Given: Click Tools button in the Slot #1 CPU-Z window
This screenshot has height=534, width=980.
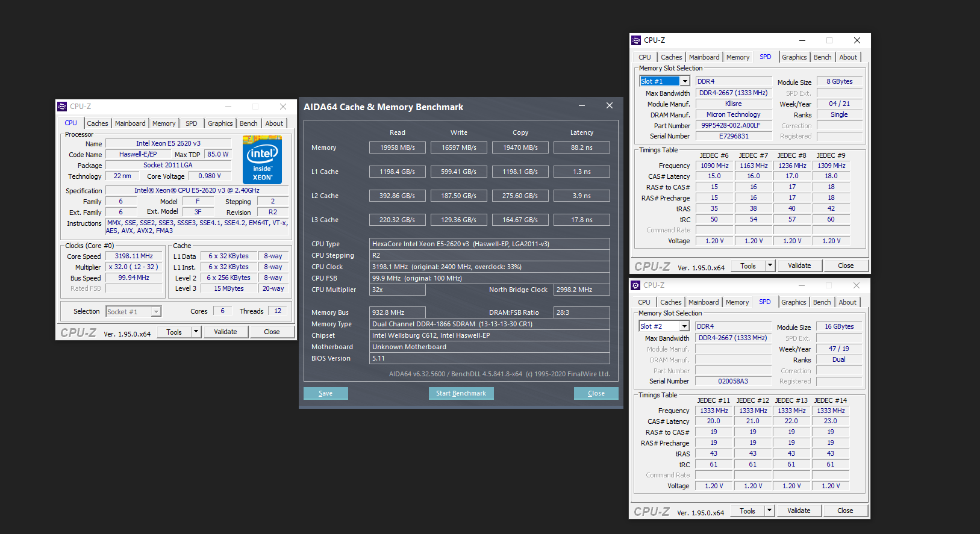Looking at the screenshot, I should pos(748,265).
